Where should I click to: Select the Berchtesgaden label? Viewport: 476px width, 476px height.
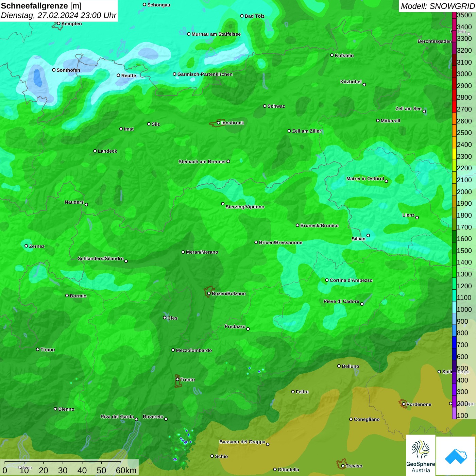click(x=435, y=41)
